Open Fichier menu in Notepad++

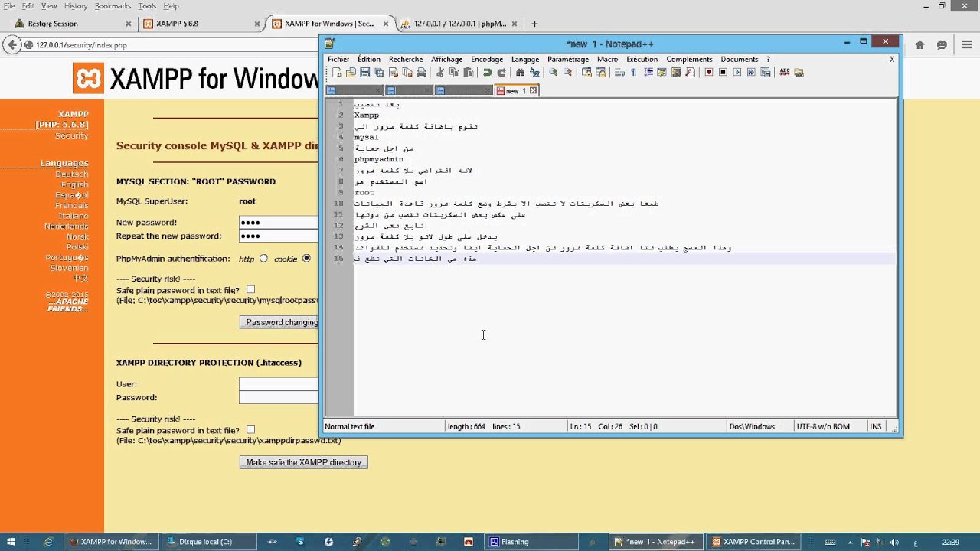click(x=338, y=59)
